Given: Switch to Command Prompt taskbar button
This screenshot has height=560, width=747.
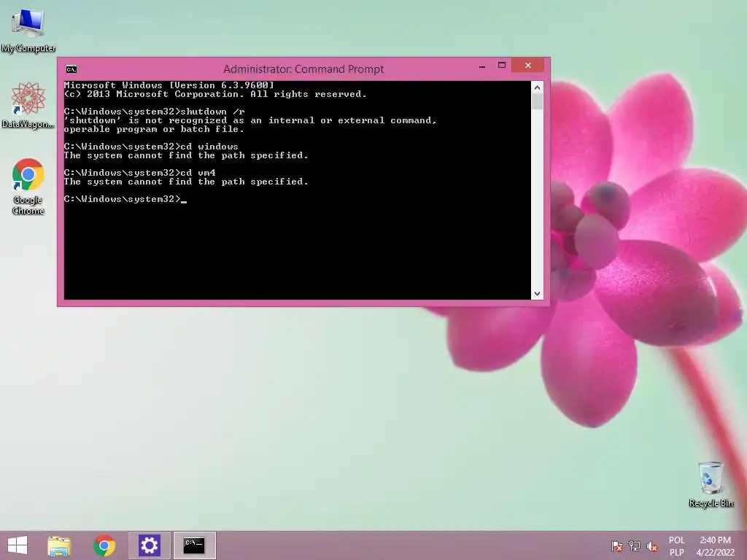Looking at the screenshot, I should point(194,545).
